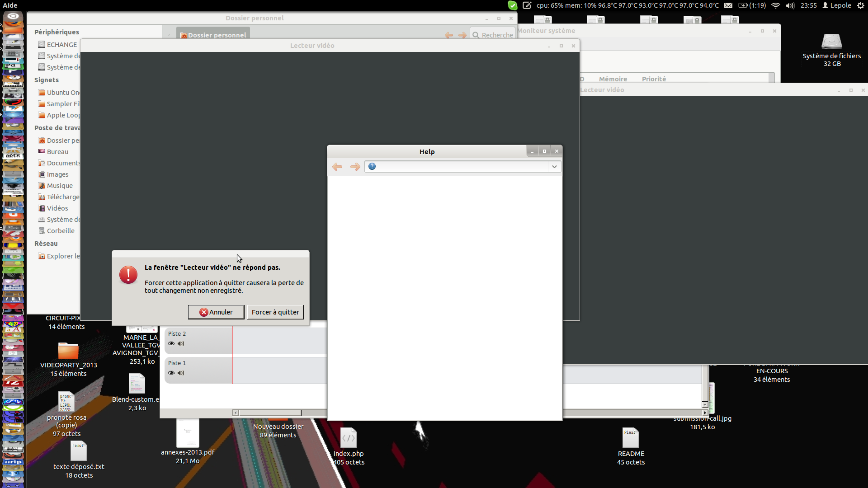The width and height of the screenshot is (868, 488).
Task: Click Recherche button in file manager
Action: 493,35
